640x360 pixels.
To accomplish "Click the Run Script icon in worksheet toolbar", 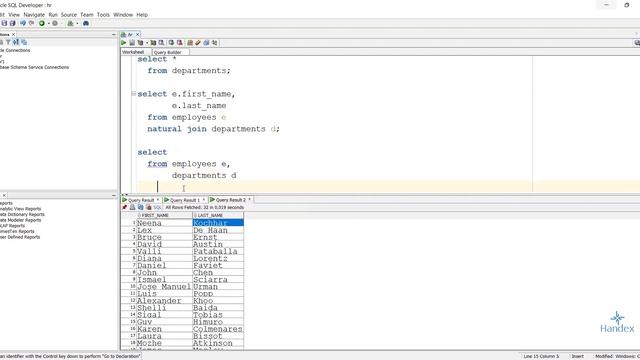I will coord(132,43).
